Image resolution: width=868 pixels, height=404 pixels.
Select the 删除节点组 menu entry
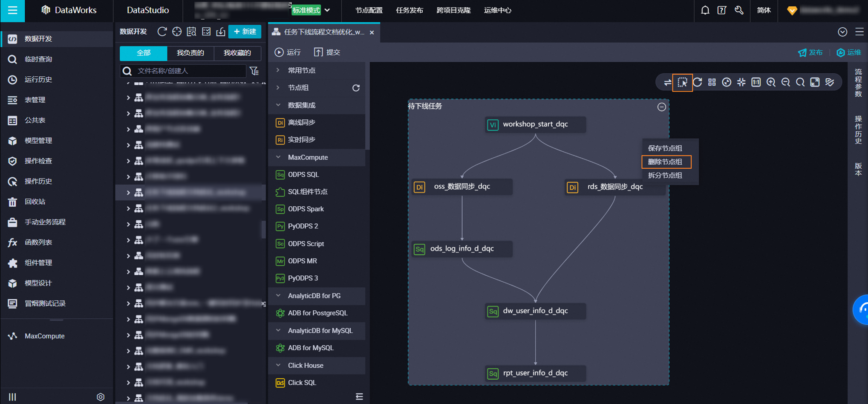[665, 162]
